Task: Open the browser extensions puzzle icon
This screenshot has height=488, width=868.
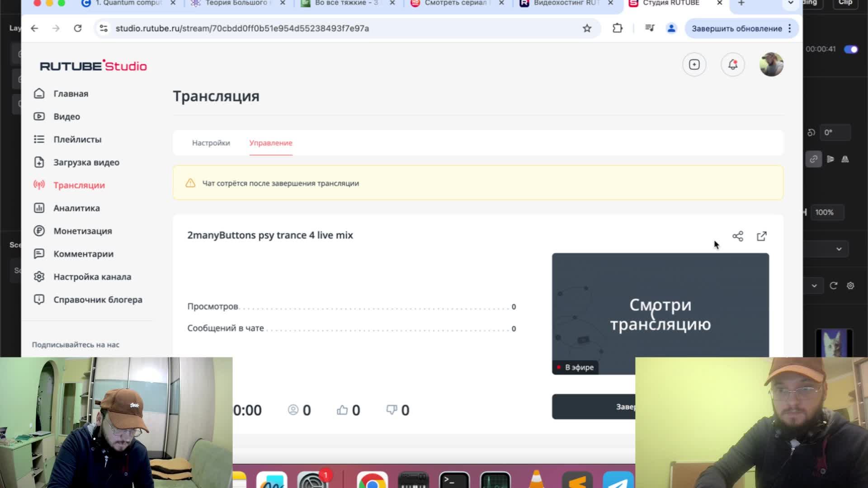Action: (x=618, y=28)
